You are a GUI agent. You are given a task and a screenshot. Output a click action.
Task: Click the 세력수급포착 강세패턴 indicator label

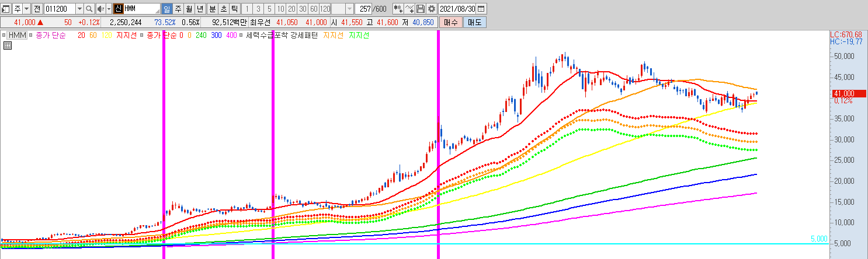point(282,36)
